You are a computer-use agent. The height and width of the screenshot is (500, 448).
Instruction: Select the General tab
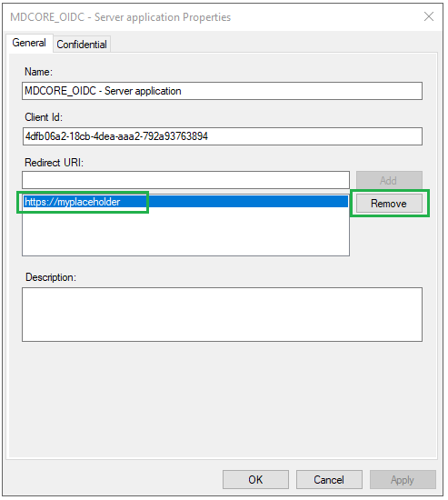[29, 43]
